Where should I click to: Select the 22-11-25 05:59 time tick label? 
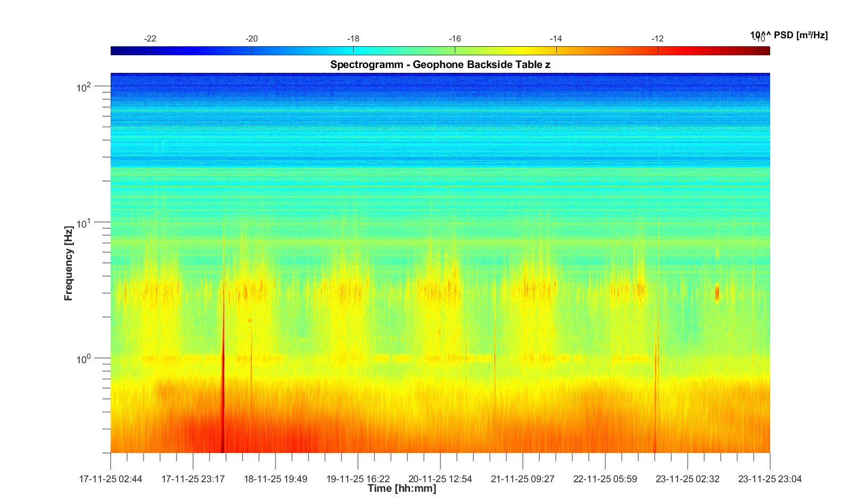pyautogui.click(x=605, y=479)
